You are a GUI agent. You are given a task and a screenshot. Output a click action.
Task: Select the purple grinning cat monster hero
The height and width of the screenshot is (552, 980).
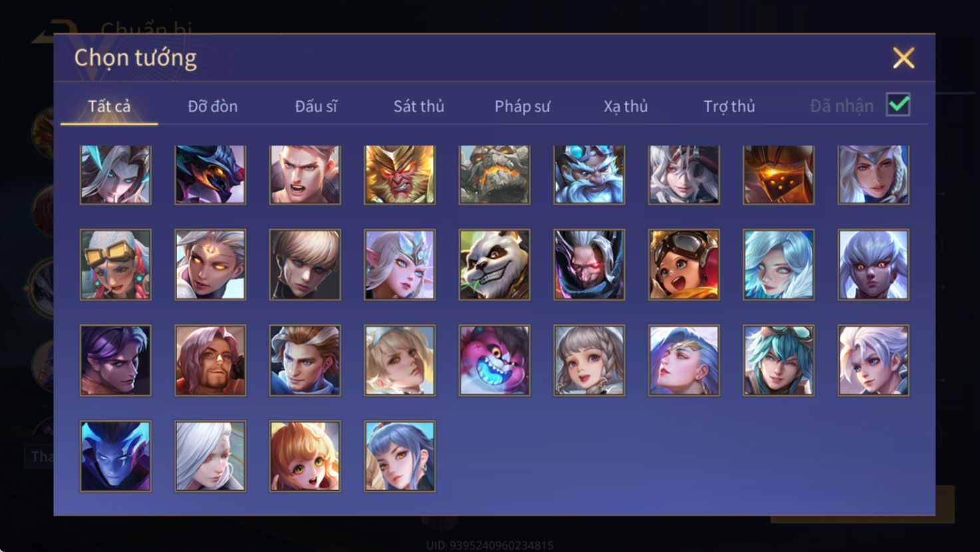click(x=494, y=360)
